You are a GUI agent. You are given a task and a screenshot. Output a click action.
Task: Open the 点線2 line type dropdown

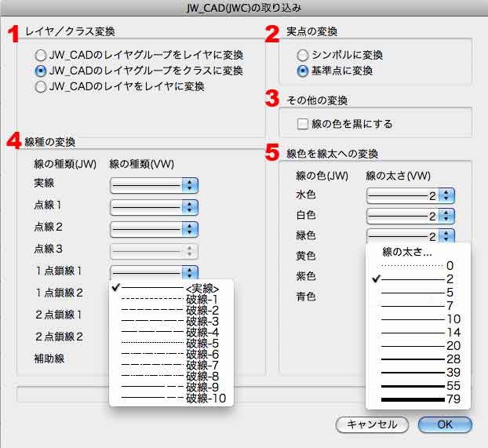[154, 228]
